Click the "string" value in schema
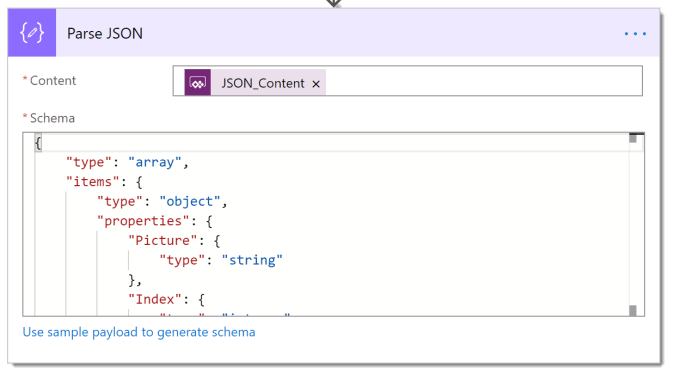Image resolution: width=680 pixels, height=381 pixels. click(x=252, y=260)
